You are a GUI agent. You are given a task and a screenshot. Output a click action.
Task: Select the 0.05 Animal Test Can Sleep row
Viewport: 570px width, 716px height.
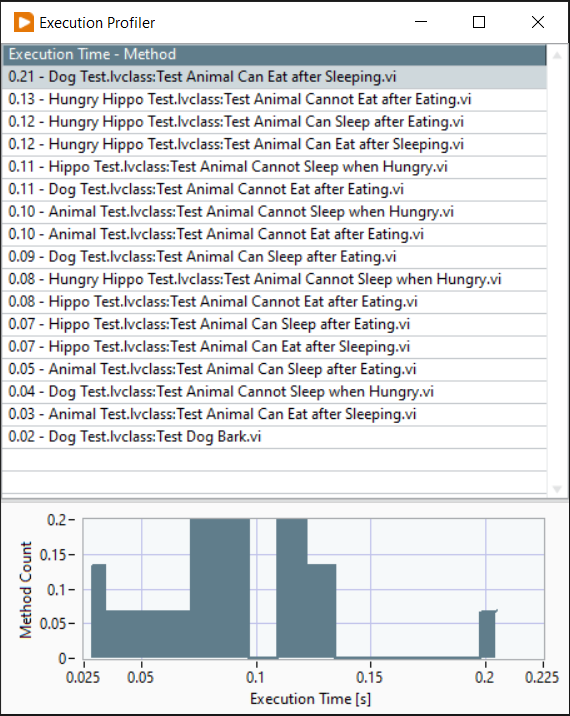pos(274,369)
